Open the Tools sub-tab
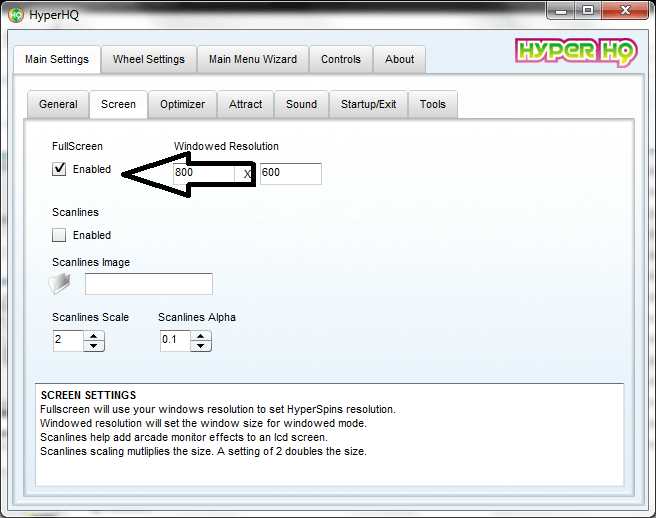Image resolution: width=656 pixels, height=518 pixels. tap(433, 104)
